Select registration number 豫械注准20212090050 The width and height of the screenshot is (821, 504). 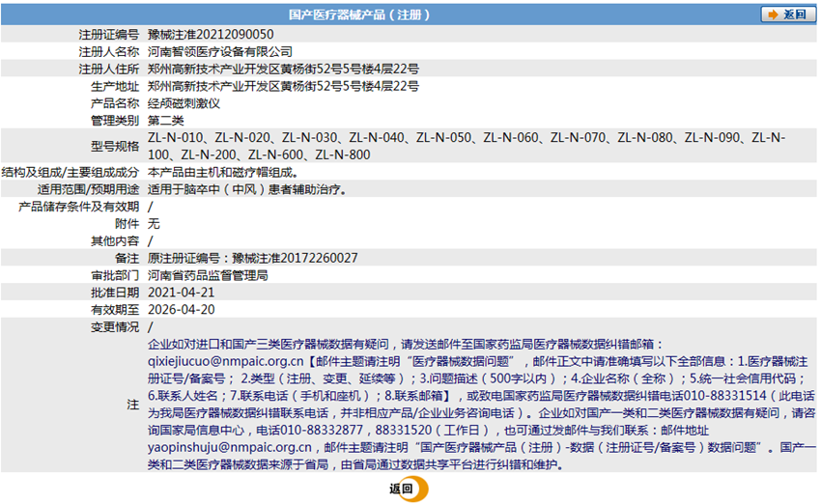(x=211, y=35)
